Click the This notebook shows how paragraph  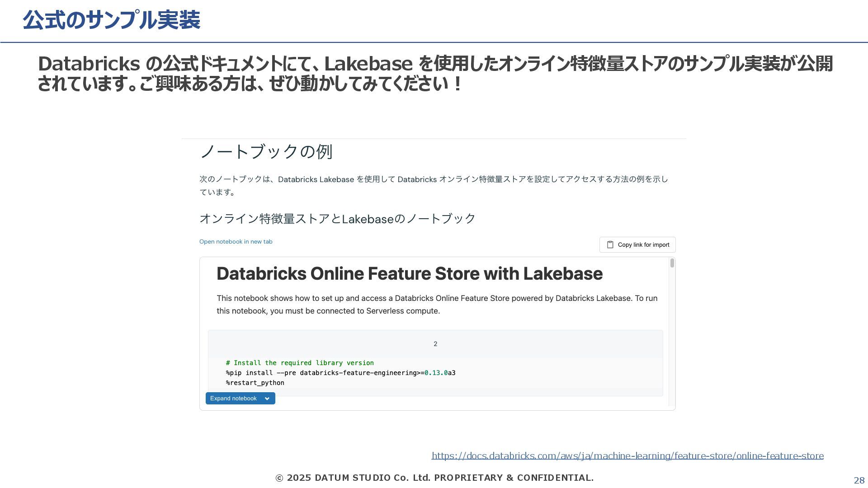click(x=436, y=305)
